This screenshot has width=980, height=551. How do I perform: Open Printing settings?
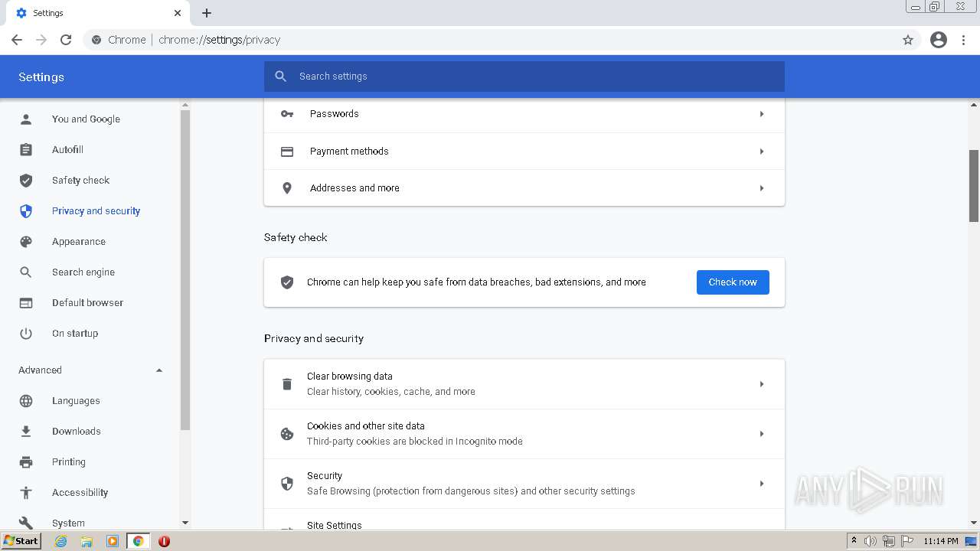coord(69,462)
